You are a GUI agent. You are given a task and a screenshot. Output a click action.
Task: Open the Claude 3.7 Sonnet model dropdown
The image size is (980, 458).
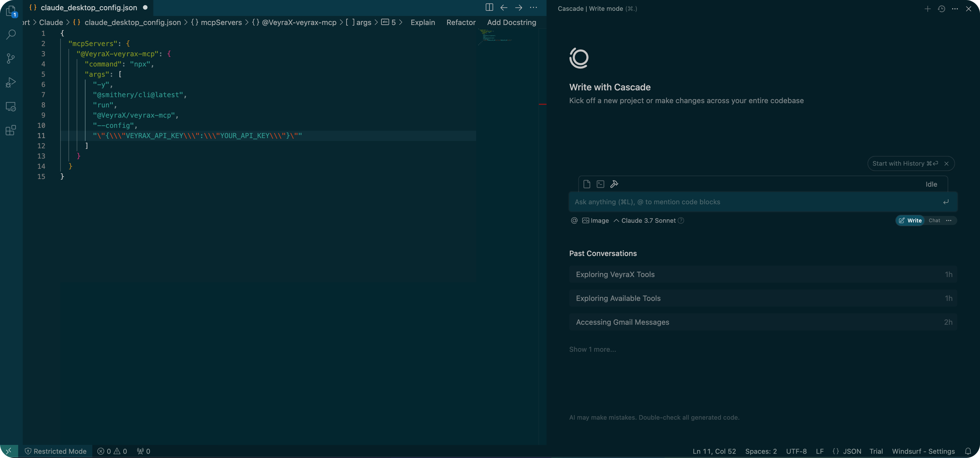648,221
